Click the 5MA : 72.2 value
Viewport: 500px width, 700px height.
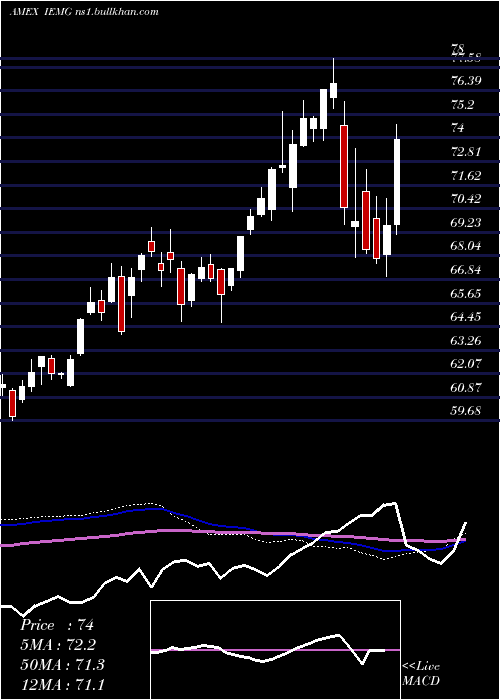[58, 645]
